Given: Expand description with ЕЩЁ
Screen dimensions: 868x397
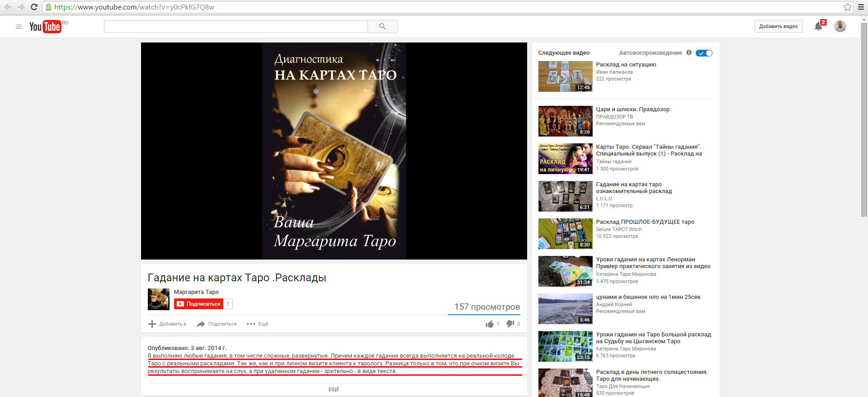Looking at the screenshot, I should 334,389.
